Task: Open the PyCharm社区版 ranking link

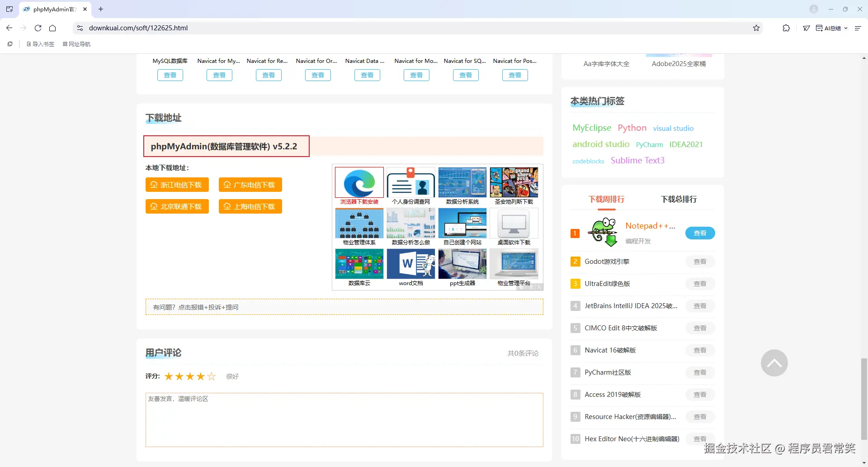Action: 608,372
